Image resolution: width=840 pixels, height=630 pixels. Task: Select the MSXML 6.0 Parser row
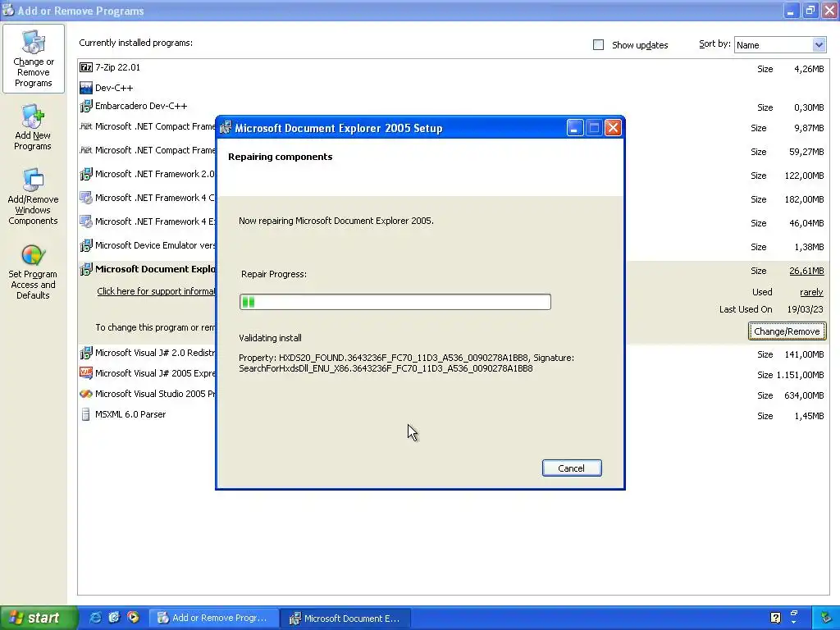click(x=453, y=414)
